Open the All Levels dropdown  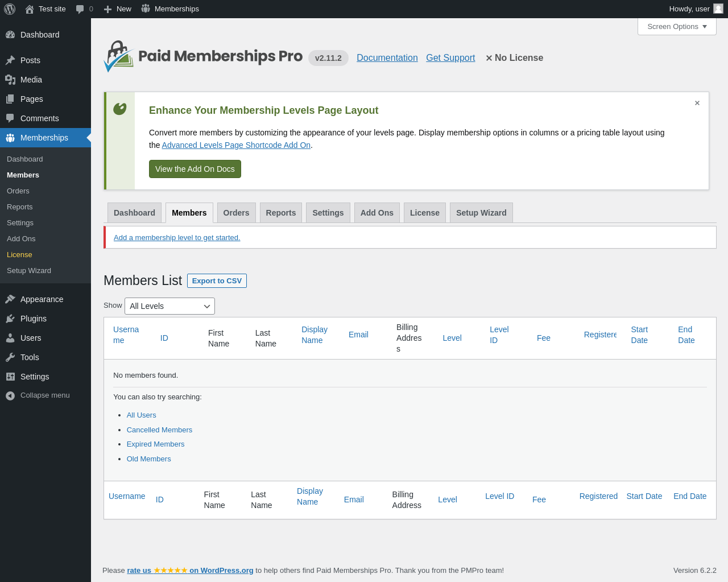(169, 306)
